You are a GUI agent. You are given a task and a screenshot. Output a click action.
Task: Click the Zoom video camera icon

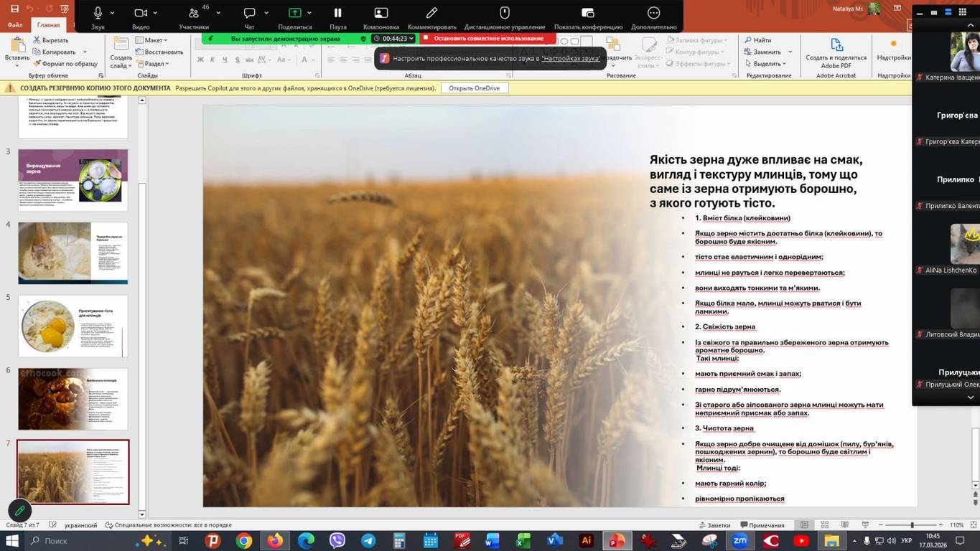141,14
